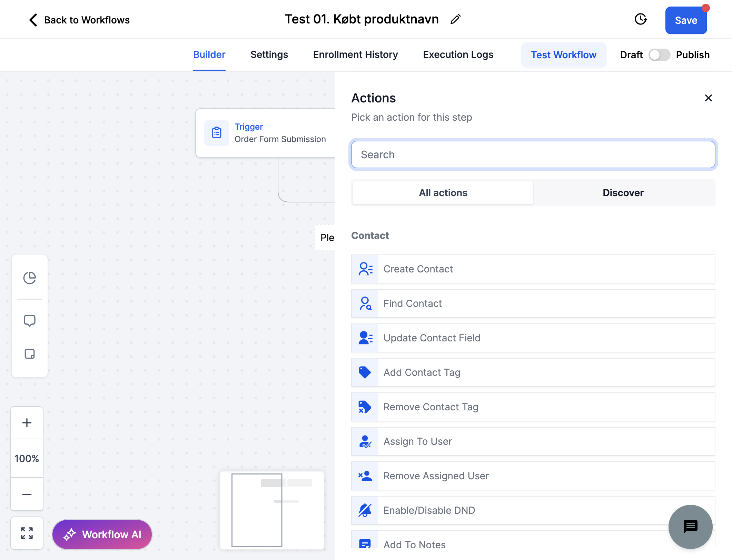
Task: Click the Back to Workflows link
Action: [87, 20]
